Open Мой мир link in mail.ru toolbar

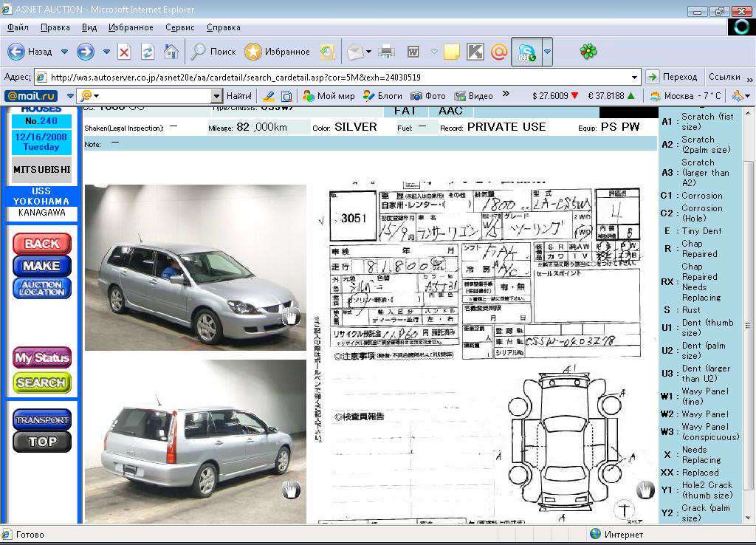pos(329,96)
